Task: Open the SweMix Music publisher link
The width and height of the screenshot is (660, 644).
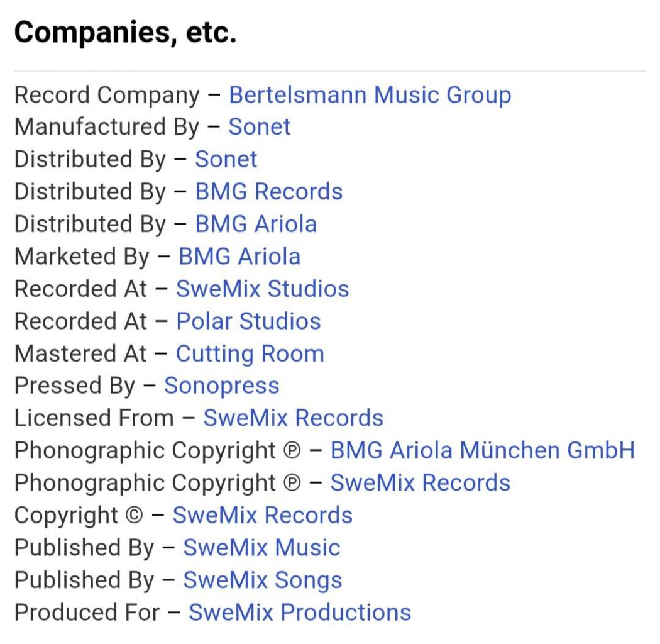Action: 261,547
